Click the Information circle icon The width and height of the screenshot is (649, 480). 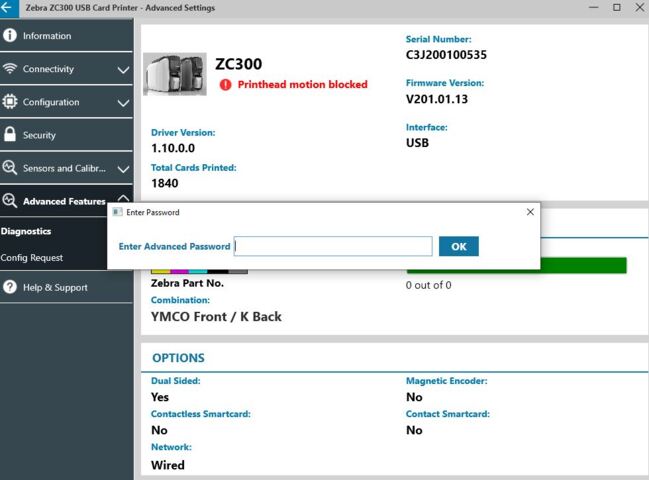10,36
